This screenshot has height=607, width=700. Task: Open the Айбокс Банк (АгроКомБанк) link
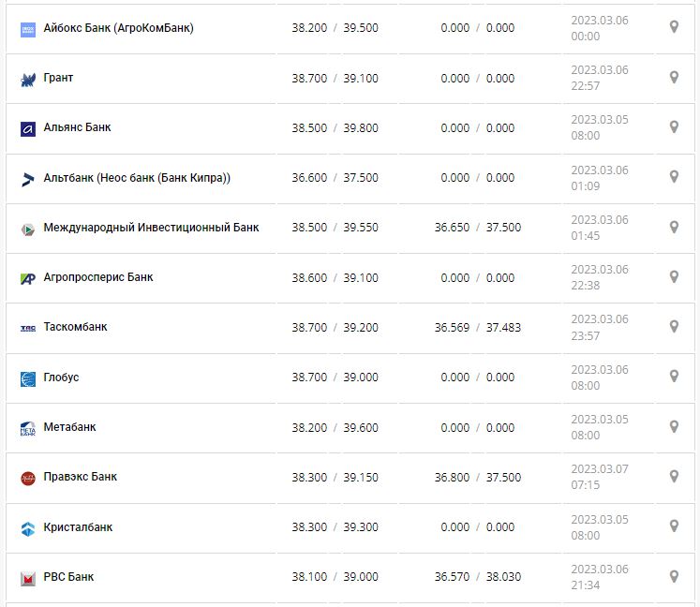[118, 28]
